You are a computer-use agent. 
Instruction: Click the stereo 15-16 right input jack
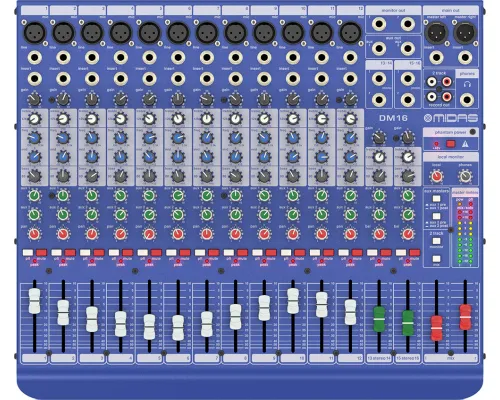point(408,99)
